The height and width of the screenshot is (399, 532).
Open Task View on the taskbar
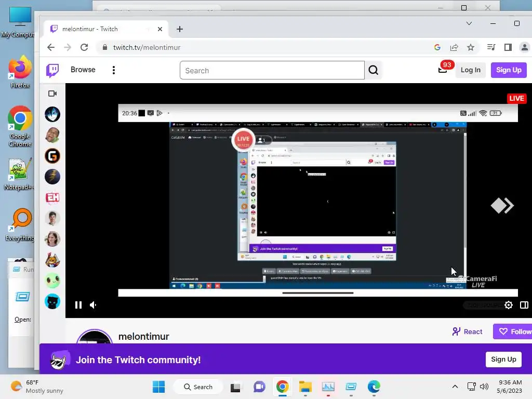(235, 387)
